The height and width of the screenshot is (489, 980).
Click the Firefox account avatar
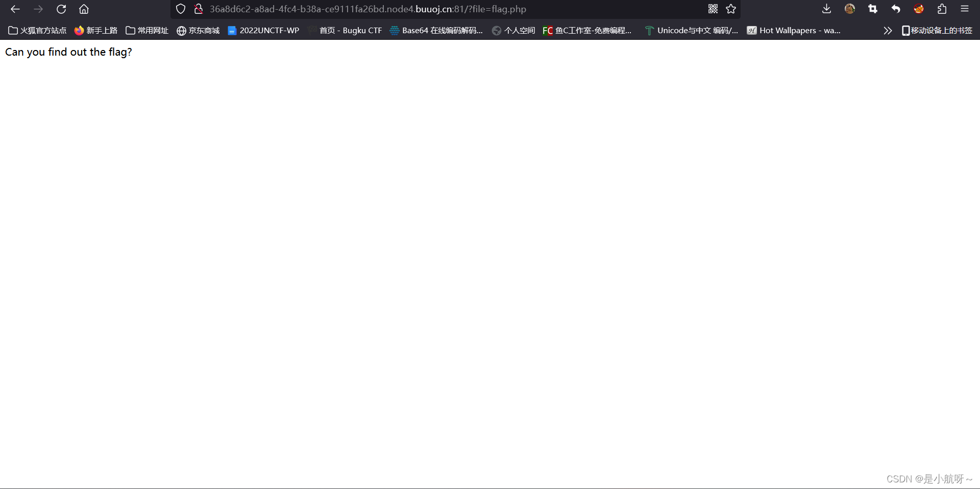850,9
